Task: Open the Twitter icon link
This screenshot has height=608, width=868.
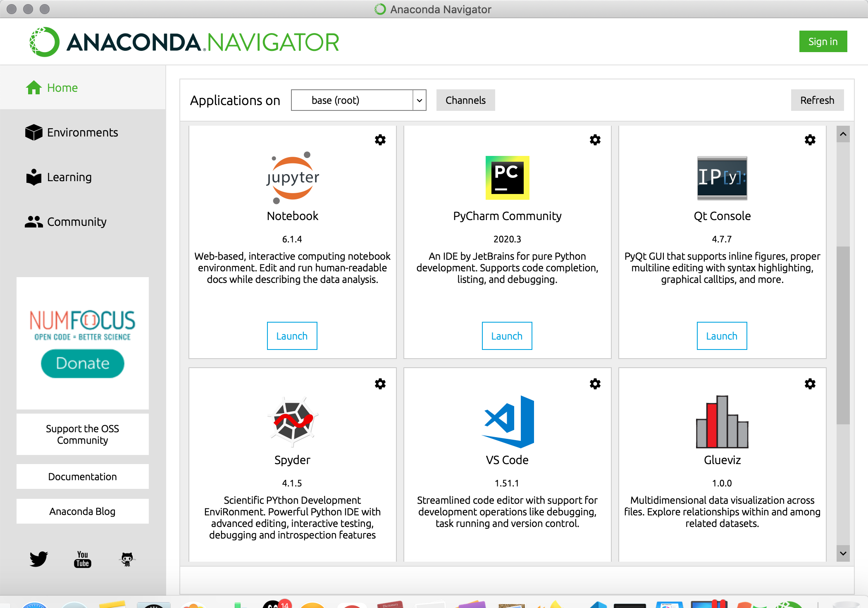Action: pos(39,559)
